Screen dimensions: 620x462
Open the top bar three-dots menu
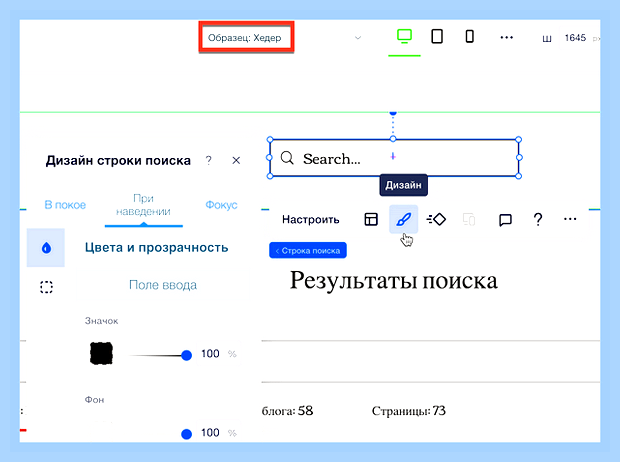click(507, 38)
